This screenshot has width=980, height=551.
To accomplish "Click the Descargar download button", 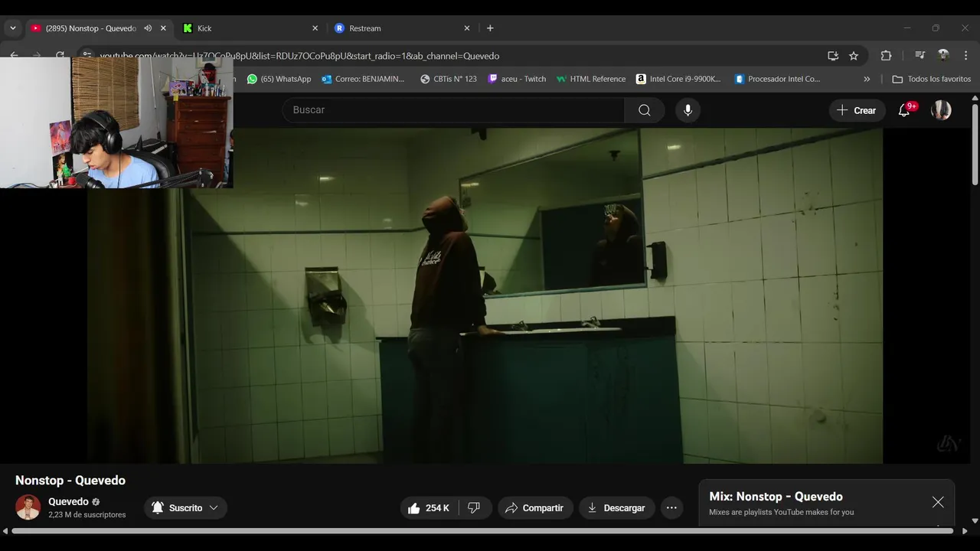I will click(616, 508).
